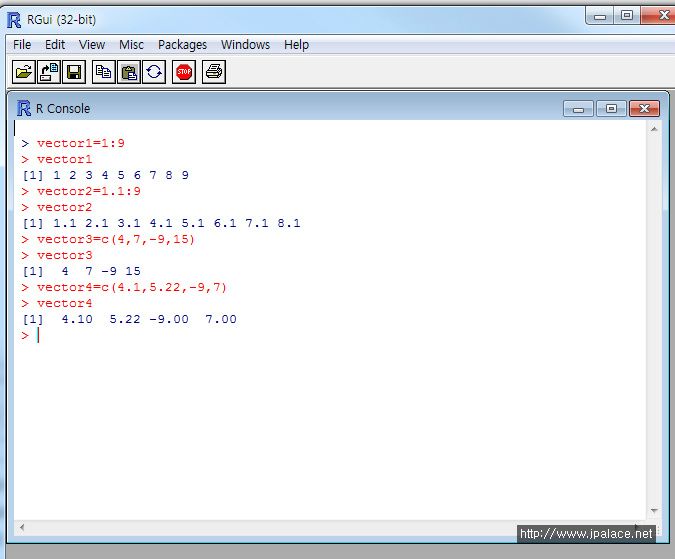Click the output '1 2 3 4 5 6 7 8 9'
The height and width of the screenshot is (559, 675).
[121, 175]
